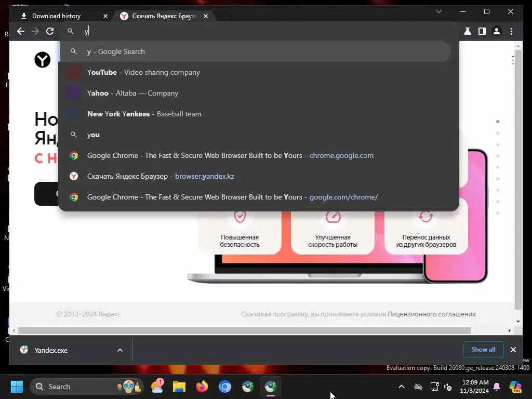
Task: Click the page scroll right arrow
Action: click(x=509, y=330)
